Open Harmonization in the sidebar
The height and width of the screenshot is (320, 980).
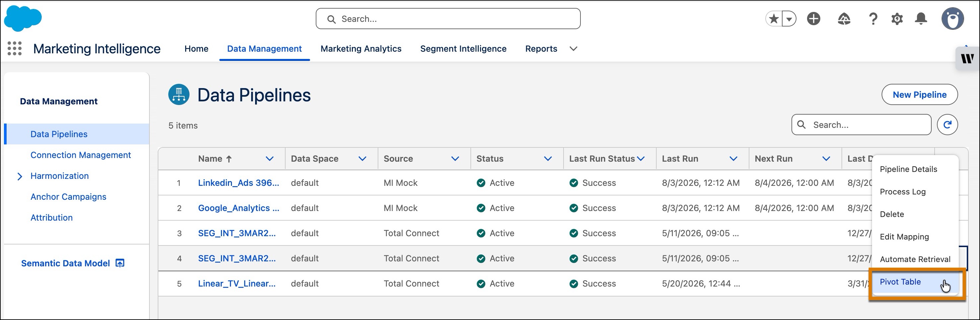click(x=59, y=176)
